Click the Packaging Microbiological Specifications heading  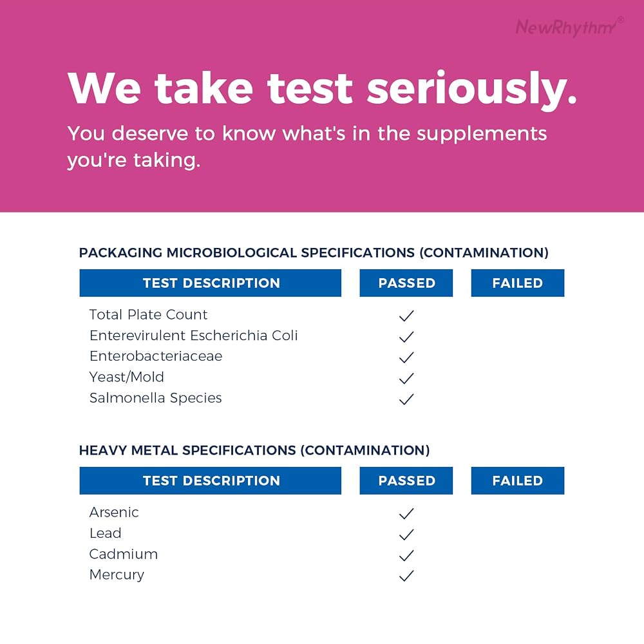(314, 252)
